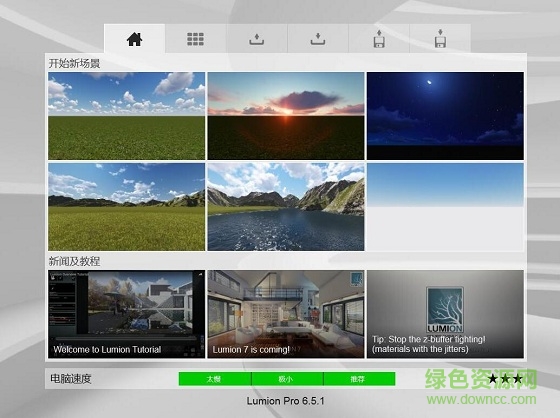Click the 新闻及教程 heading
Viewport: 560px width, 418px height.
point(74,261)
